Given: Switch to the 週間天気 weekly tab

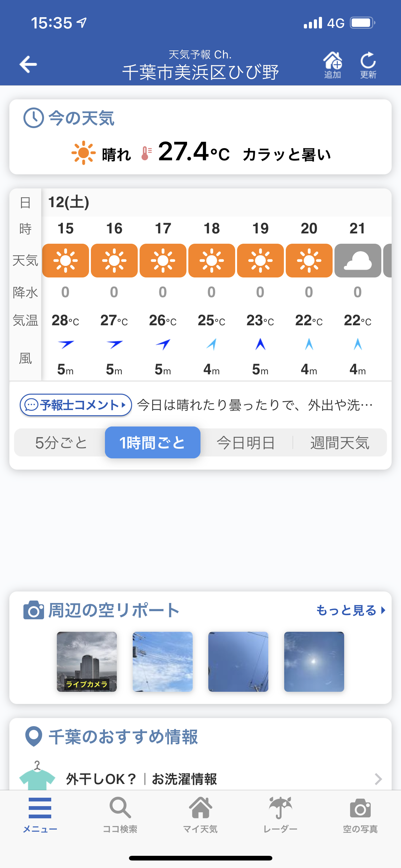Looking at the screenshot, I should click(x=340, y=442).
